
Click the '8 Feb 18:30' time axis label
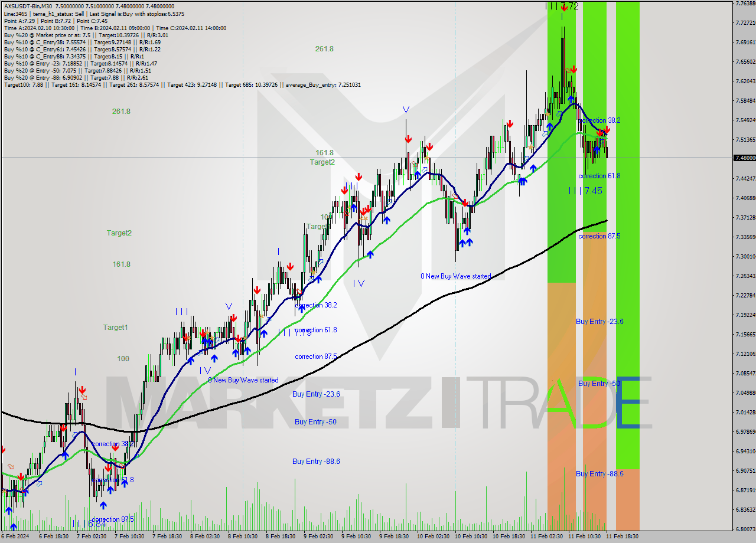[x=281, y=537]
